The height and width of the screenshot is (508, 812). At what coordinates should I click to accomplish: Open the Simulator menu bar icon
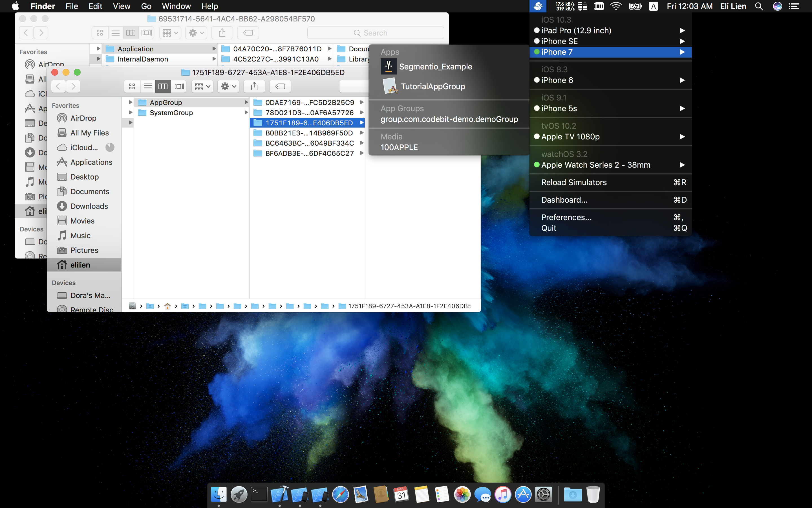pyautogui.click(x=538, y=6)
